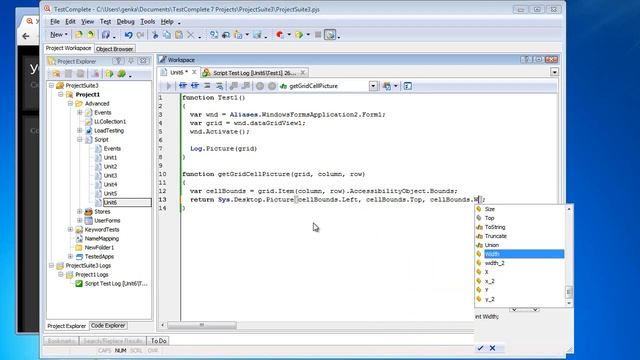This screenshot has width=640, height=360.
Task: Select Script Test Log item under Project1 Logs
Action: pyautogui.click(x=116, y=283)
